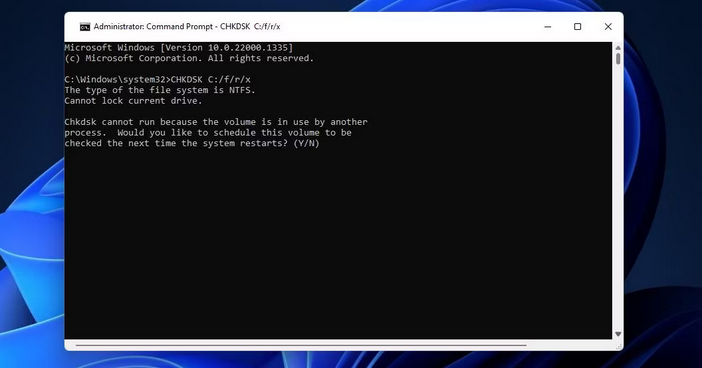Click the "file system is NTFS" line

tap(160, 90)
